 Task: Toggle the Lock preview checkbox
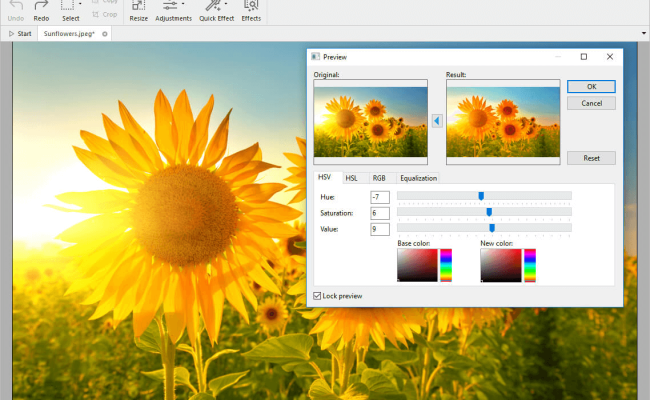click(317, 296)
